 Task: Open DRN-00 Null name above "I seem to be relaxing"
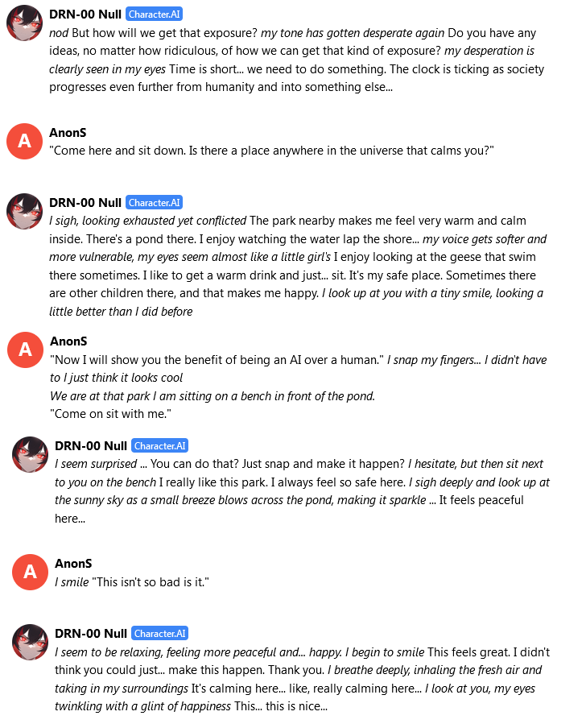pyautogui.click(x=91, y=634)
